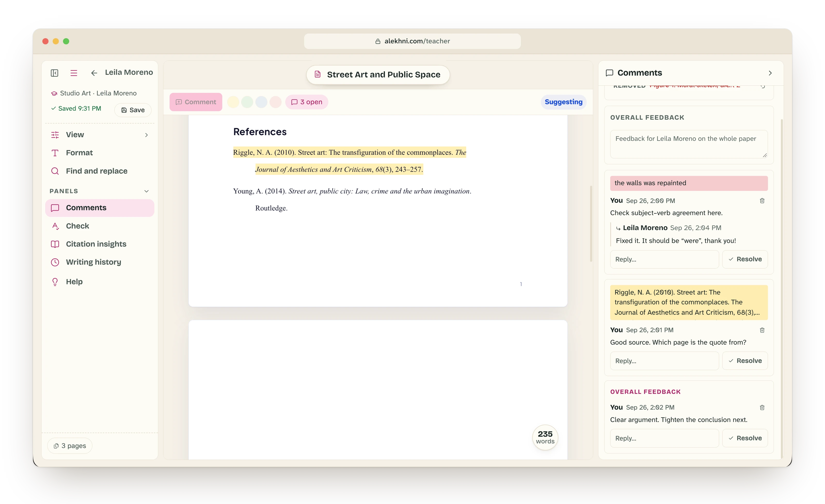Open the hamburger menu icon
Screen dimensions: 825x504
click(74, 73)
